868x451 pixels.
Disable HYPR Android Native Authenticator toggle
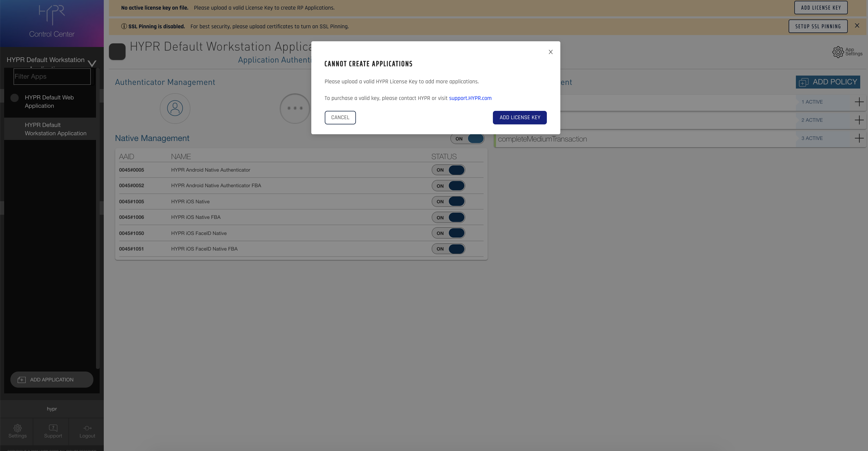[448, 170]
